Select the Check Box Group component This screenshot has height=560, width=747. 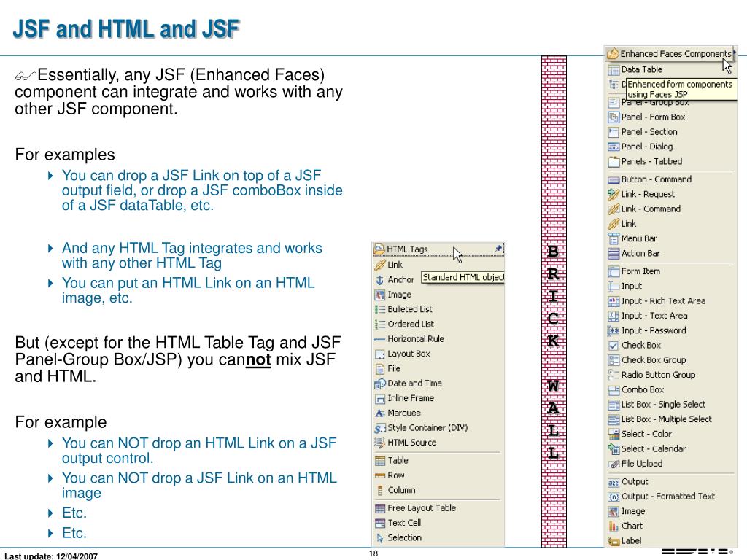click(x=648, y=360)
